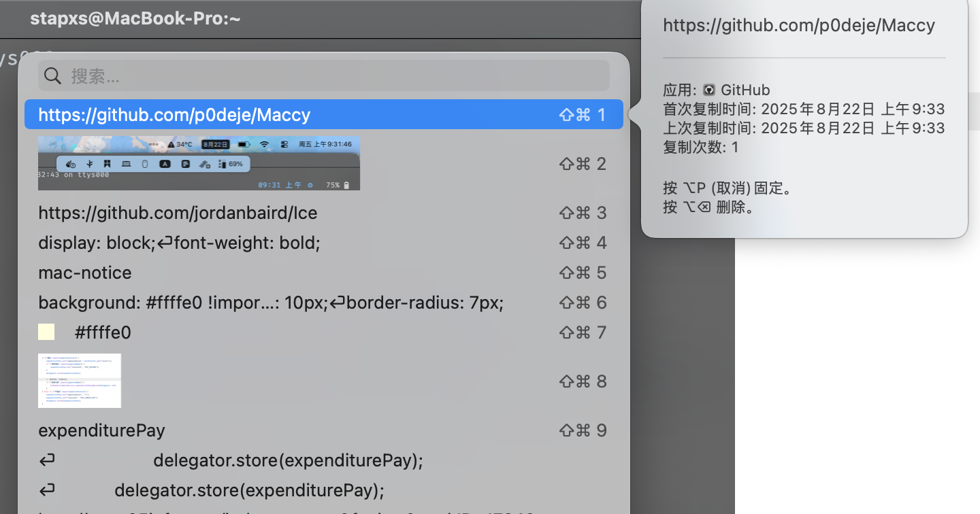Select the github.com/jordanbaird/Ice clipboard entry
This screenshot has width=980, height=514.
tap(324, 213)
